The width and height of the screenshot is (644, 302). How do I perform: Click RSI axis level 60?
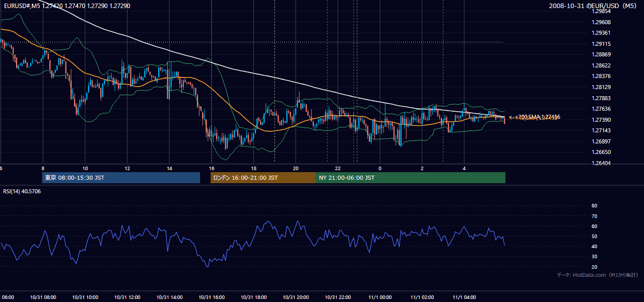[594, 226]
